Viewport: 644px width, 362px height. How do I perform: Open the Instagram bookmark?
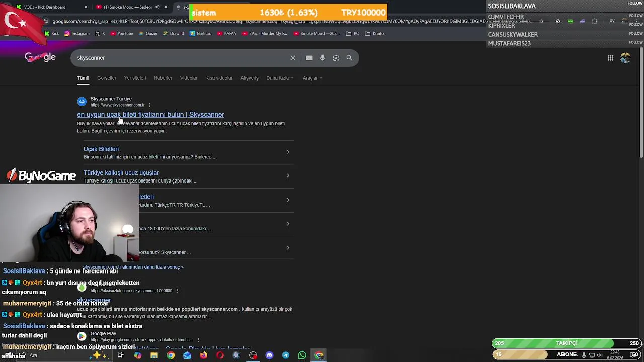pyautogui.click(x=77, y=33)
